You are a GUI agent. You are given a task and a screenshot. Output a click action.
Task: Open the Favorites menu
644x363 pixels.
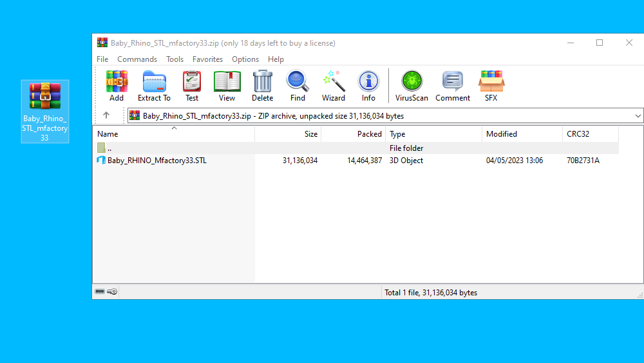point(207,59)
